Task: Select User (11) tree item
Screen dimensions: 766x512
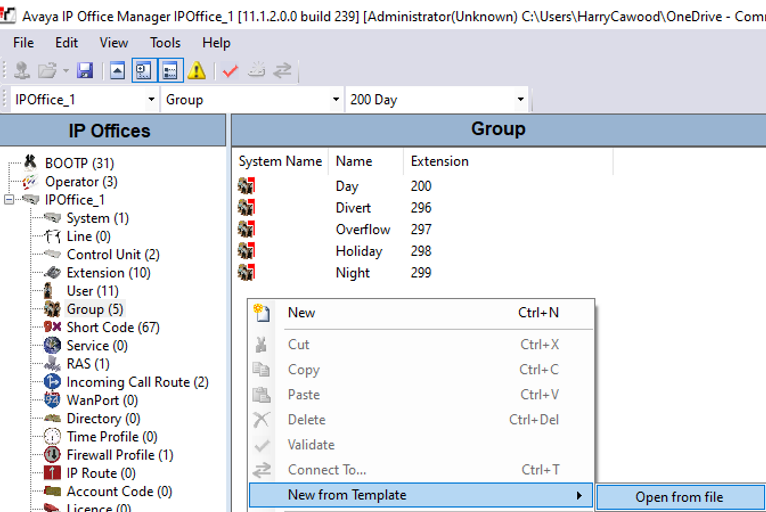Action: 92,291
